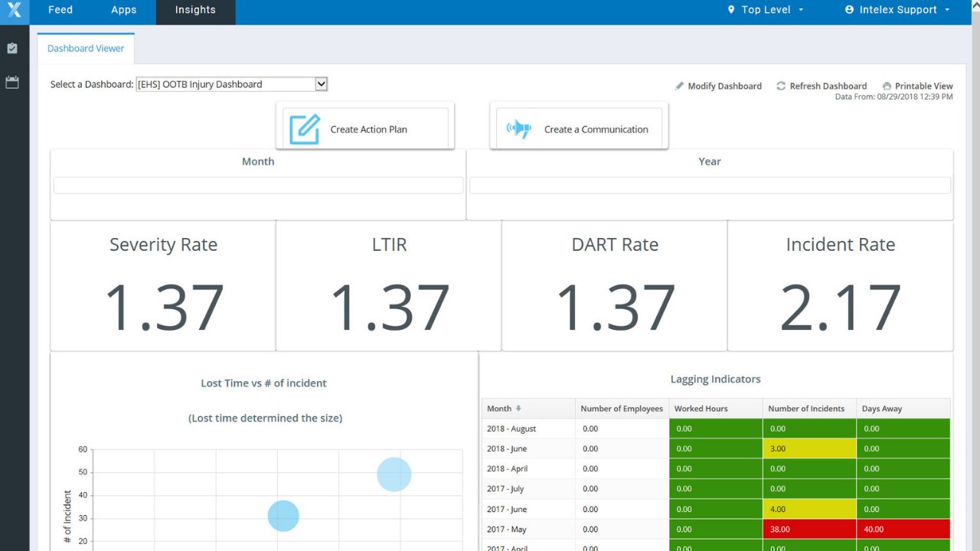Click the Printable View printer icon
Image resolution: width=980 pixels, height=551 pixels.
(886, 86)
